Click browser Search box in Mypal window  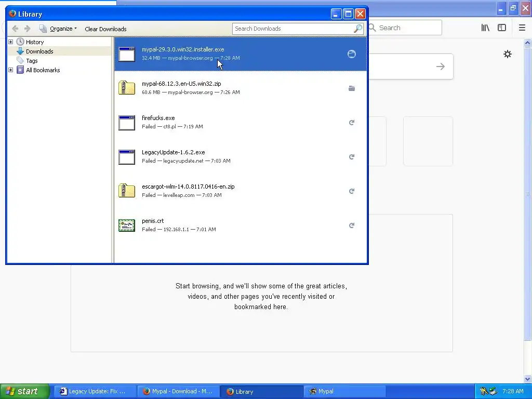coord(405,28)
